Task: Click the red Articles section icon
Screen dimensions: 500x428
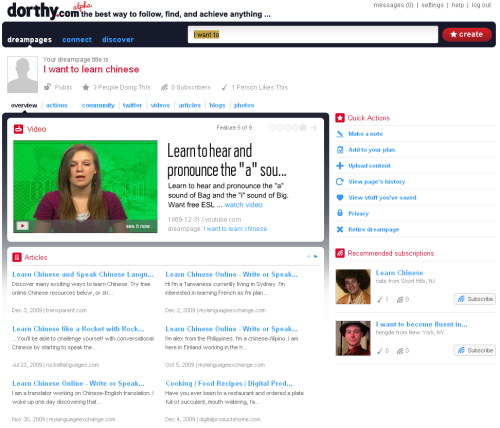Action: 17,257
